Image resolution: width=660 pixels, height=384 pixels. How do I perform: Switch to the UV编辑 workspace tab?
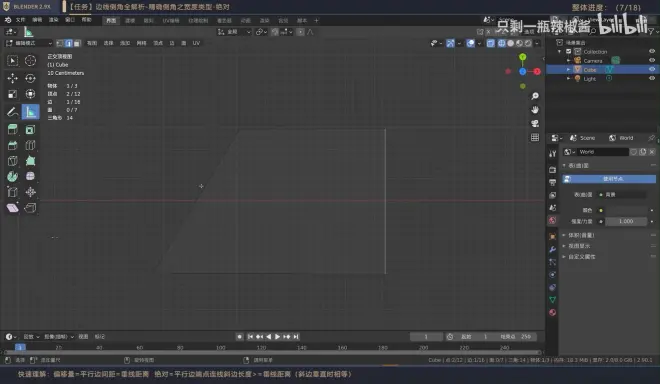[171, 20]
